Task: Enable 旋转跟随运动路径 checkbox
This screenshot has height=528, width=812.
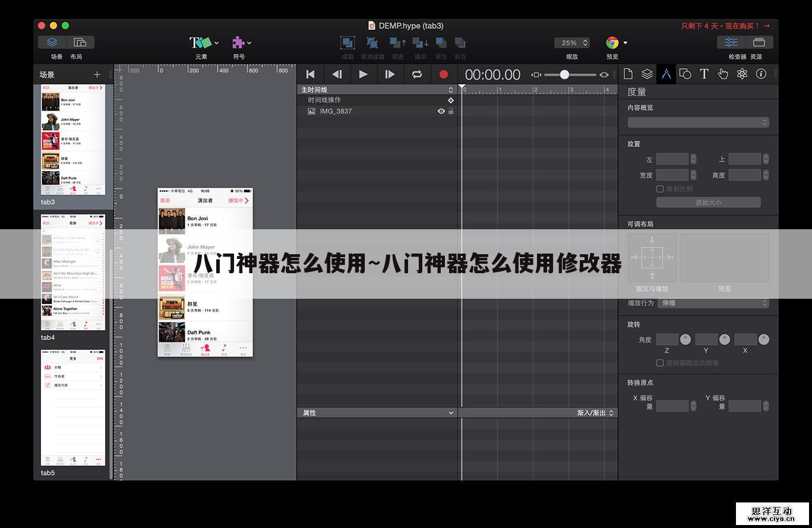Action: click(660, 363)
